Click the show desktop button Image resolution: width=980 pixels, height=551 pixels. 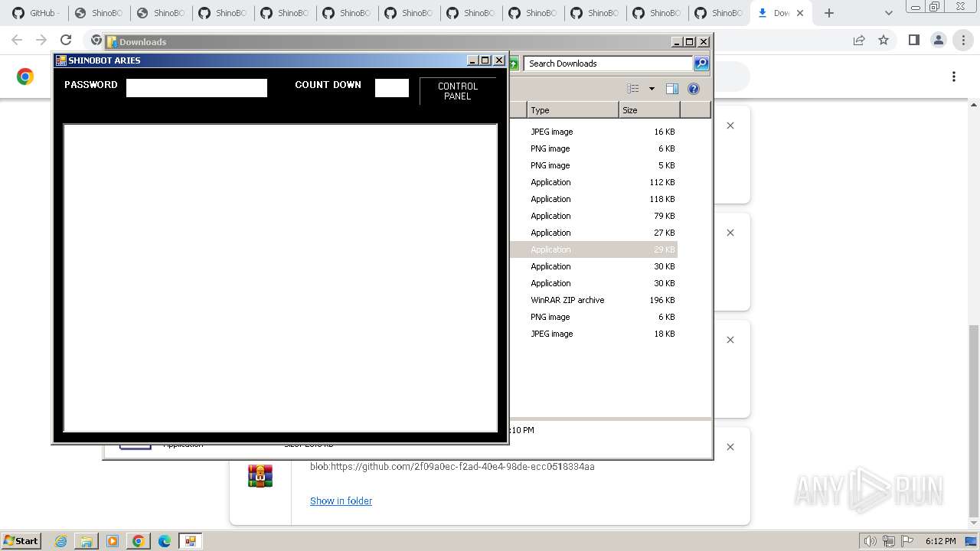[x=972, y=541]
